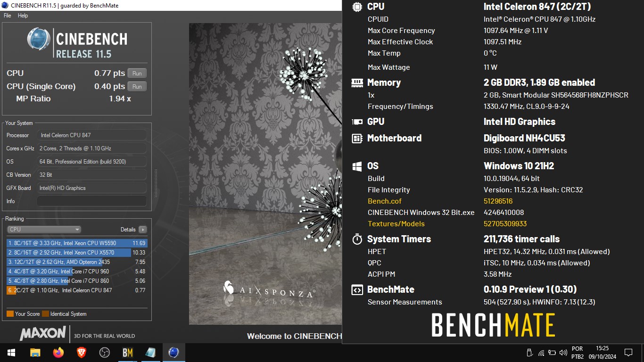Viewport: 644px width, 362px height.
Task: Click the yellow Textures/Models integrity entry
Action: click(396, 224)
